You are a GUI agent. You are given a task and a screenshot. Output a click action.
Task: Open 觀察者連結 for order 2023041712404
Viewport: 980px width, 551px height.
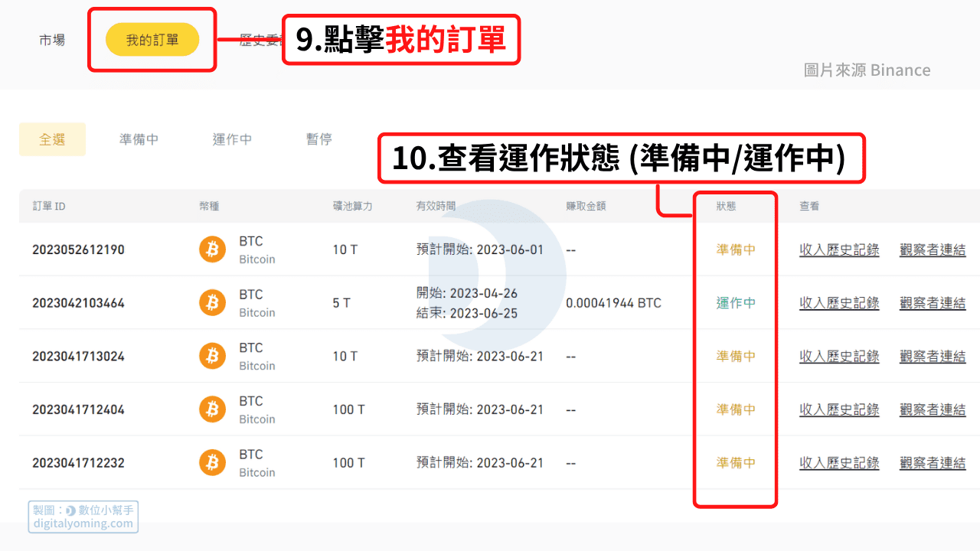click(x=933, y=409)
